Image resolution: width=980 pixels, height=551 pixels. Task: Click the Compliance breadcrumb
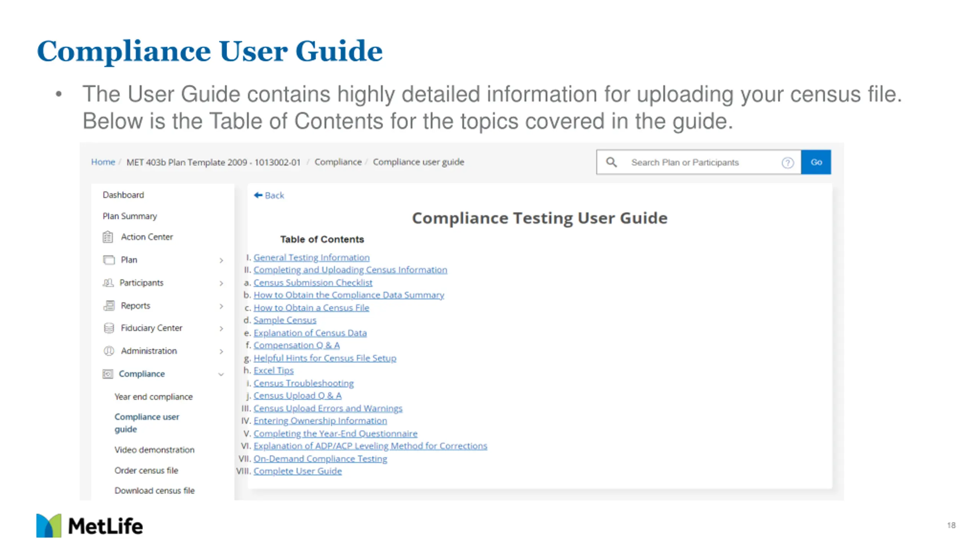[x=338, y=162]
